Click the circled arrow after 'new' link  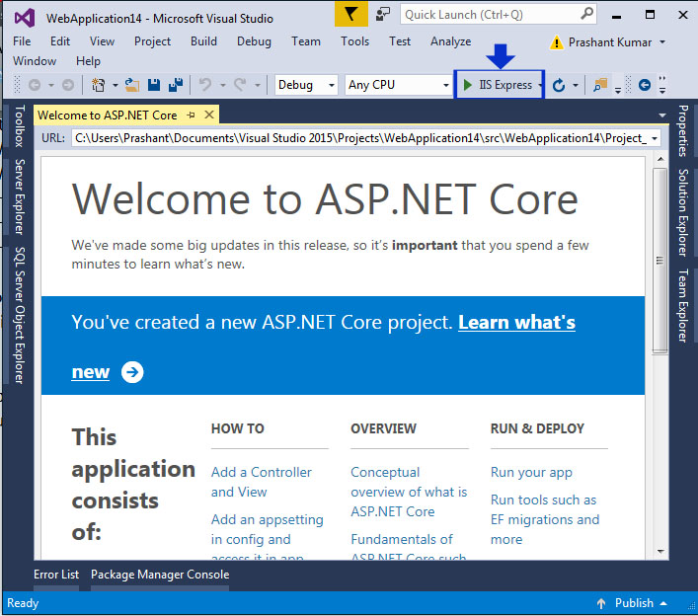click(132, 372)
